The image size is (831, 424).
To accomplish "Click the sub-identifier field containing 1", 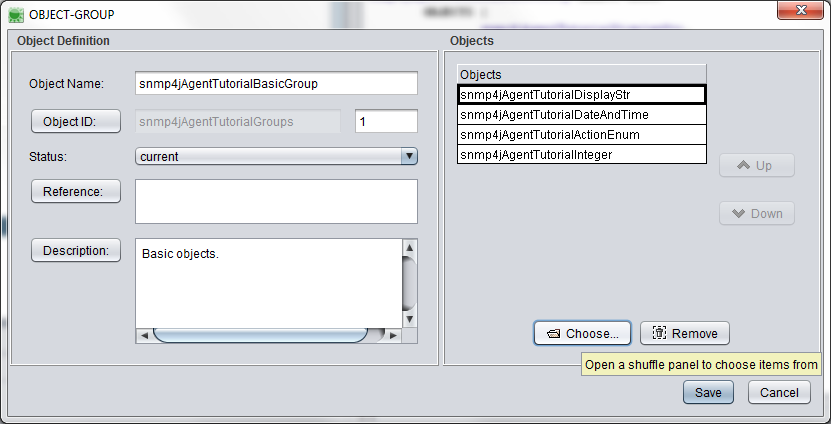I will click(x=386, y=121).
